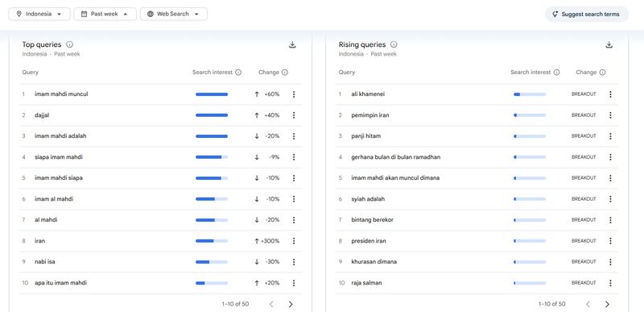Click the Top queries heading

tap(42, 44)
